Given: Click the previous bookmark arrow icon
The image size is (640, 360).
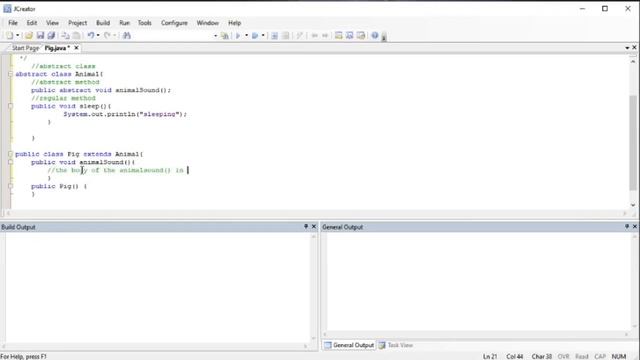Looking at the screenshot, I should click(315, 36).
